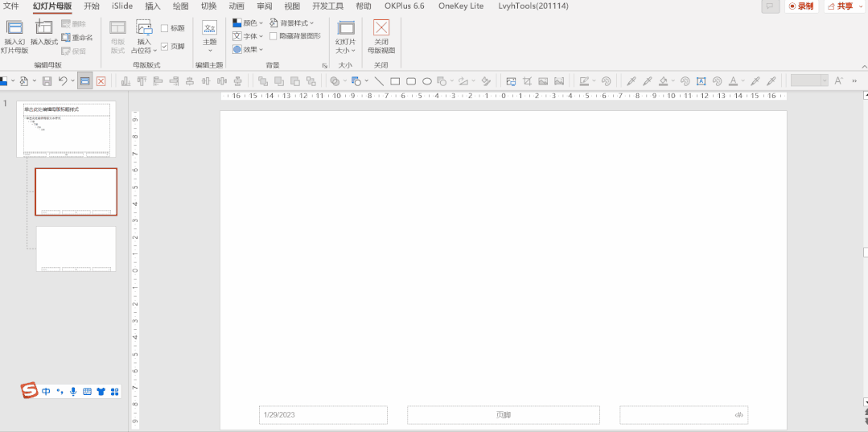Click the Font Color 'A' icon
This screenshot has width=868, height=432.
(x=734, y=81)
